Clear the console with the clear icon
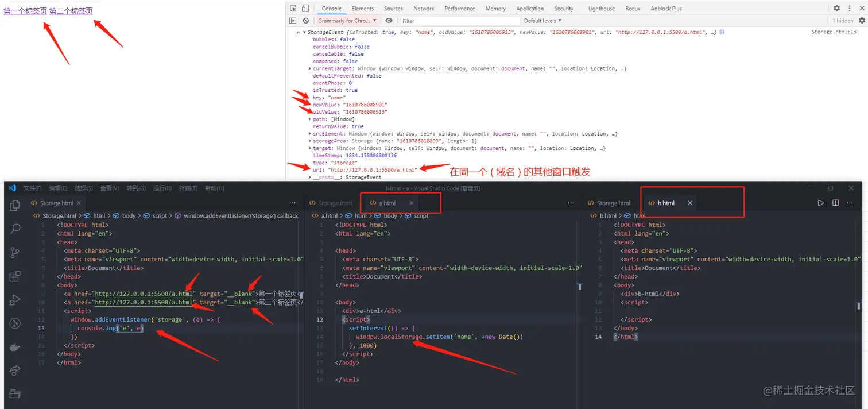This screenshot has height=409, width=868. (305, 21)
